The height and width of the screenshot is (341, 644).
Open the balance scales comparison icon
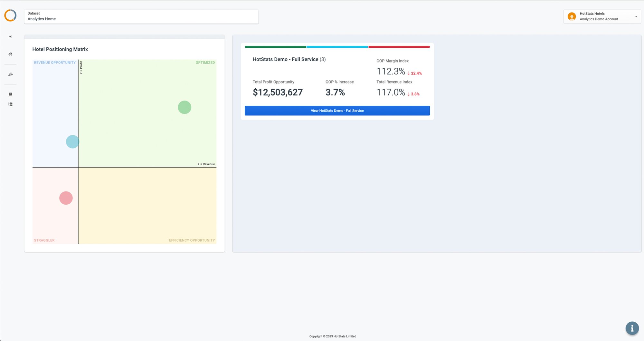click(10, 74)
